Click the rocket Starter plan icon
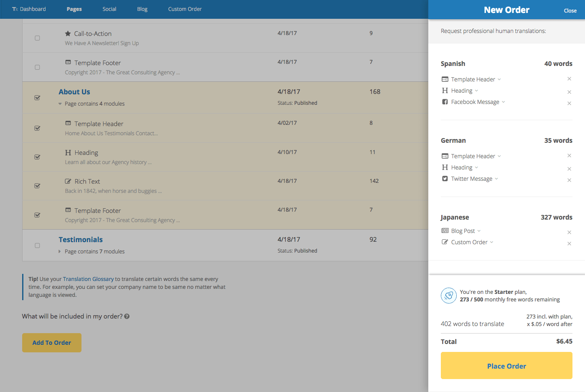 click(x=448, y=296)
